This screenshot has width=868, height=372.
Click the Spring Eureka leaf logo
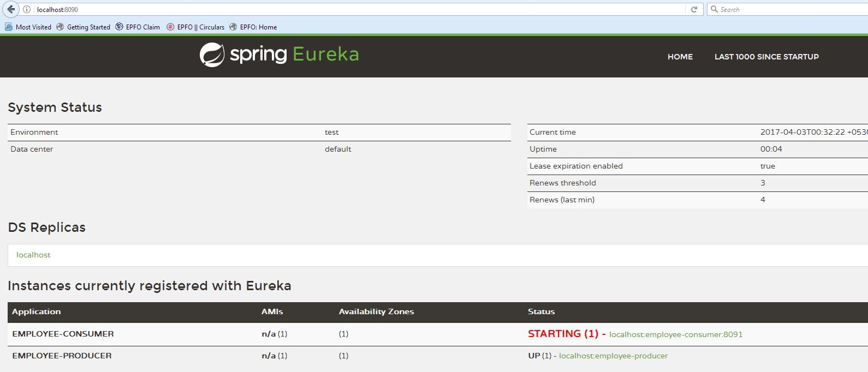click(x=212, y=55)
